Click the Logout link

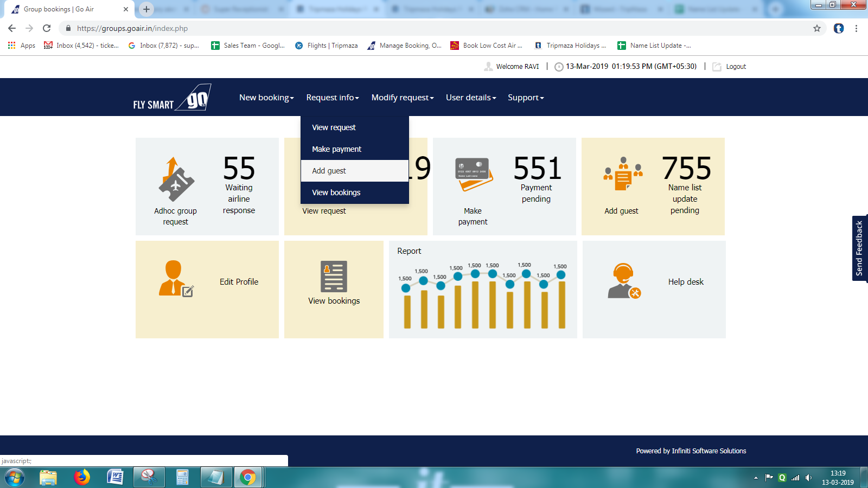(x=736, y=67)
